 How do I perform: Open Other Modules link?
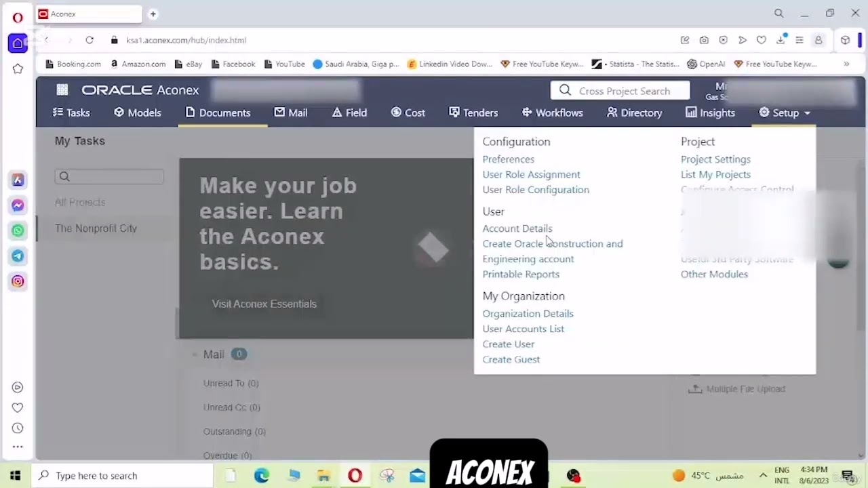click(714, 274)
